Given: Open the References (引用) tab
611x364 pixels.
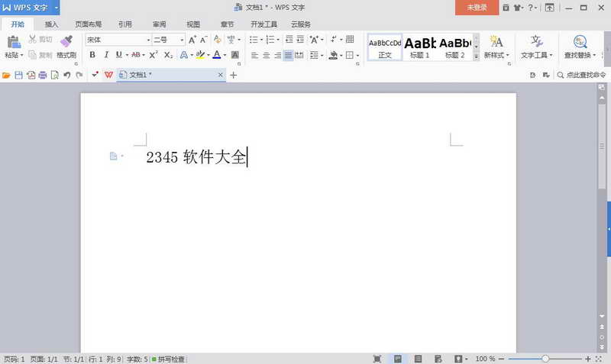Looking at the screenshot, I should tap(125, 24).
